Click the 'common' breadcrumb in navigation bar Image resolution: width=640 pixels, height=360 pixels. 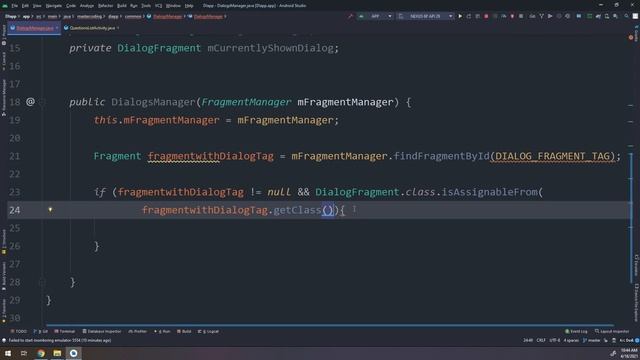[133, 17]
